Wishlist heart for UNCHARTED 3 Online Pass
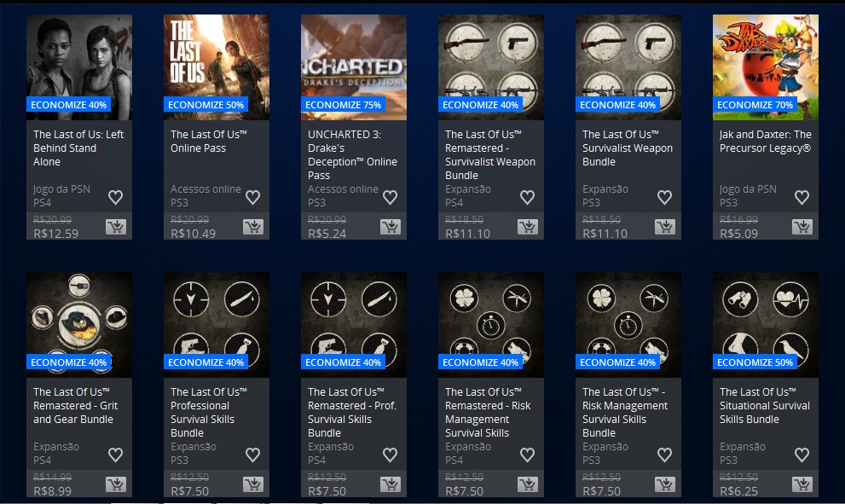This screenshot has width=845, height=504. 391,197
